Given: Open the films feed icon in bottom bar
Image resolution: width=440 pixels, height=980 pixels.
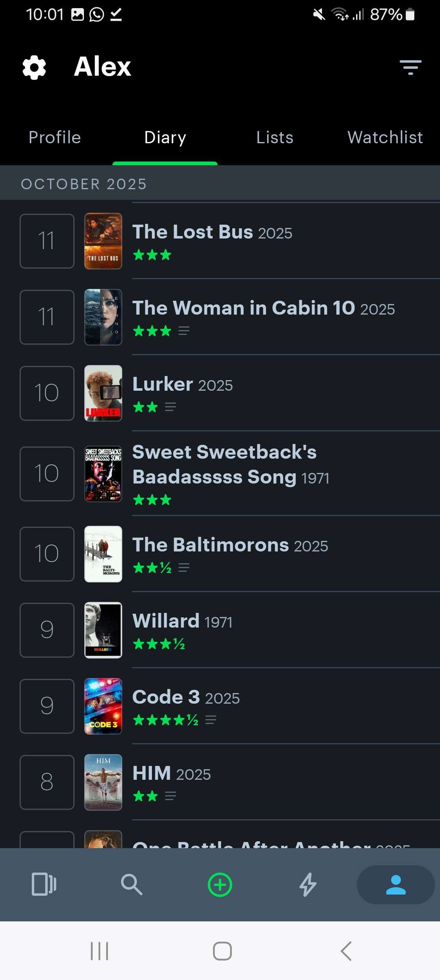Looking at the screenshot, I should pos(44,884).
